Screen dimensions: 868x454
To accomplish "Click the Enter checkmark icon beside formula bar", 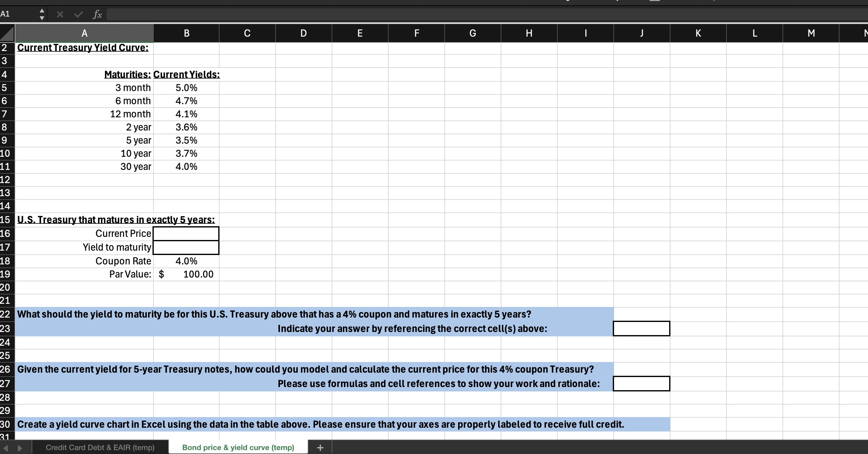I will [78, 14].
